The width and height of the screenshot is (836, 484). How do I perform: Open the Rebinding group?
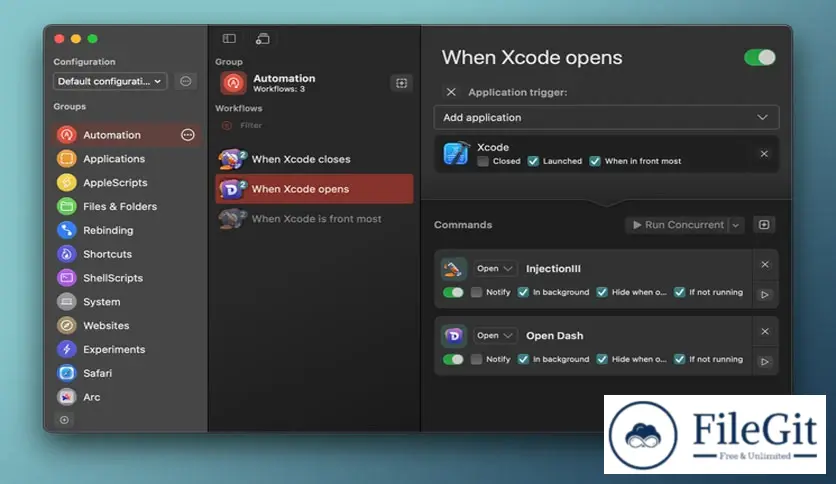[126, 230]
